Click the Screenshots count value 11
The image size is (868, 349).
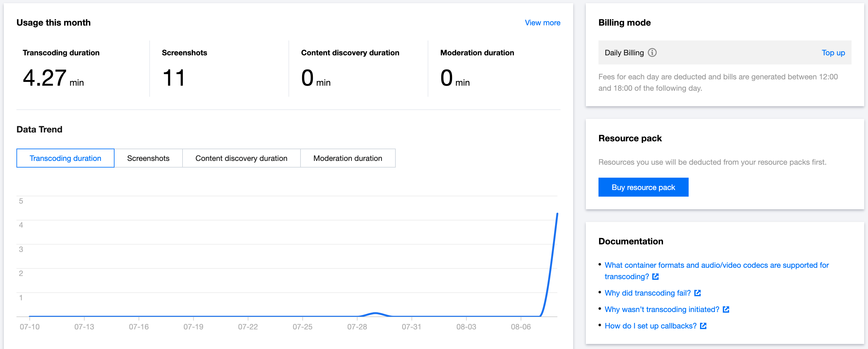click(x=174, y=78)
